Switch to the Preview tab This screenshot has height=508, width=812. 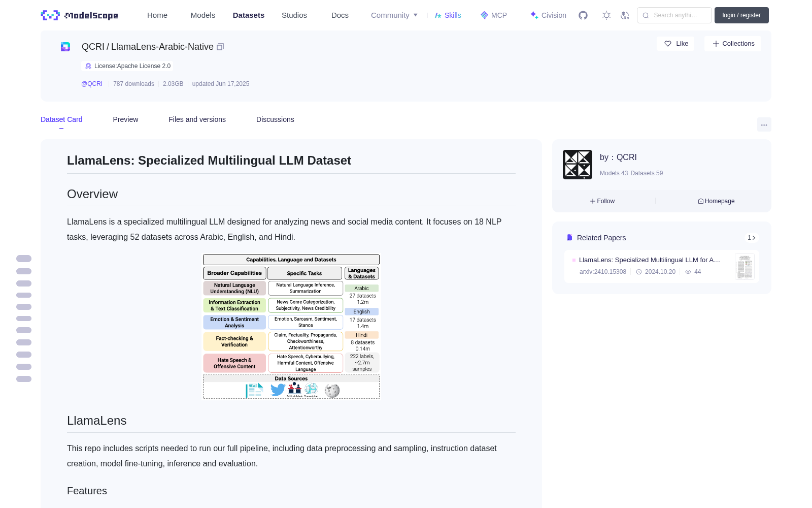[x=125, y=119]
